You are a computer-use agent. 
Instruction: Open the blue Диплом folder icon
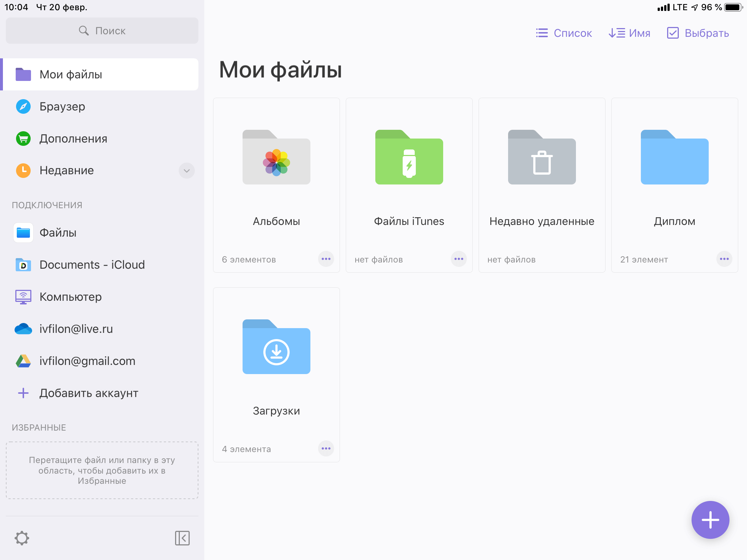click(x=675, y=157)
